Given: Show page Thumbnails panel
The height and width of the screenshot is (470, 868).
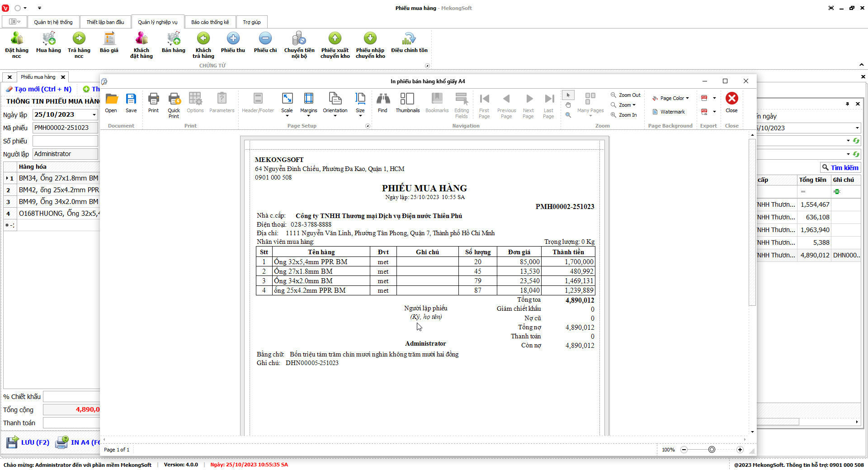Looking at the screenshot, I should 407,103.
